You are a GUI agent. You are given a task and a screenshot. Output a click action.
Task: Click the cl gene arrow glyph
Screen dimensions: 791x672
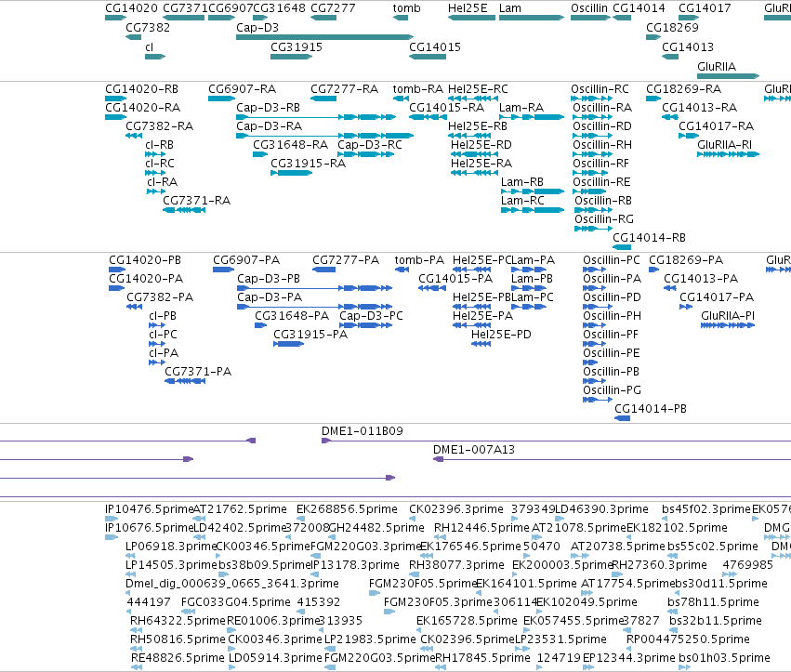[155, 57]
